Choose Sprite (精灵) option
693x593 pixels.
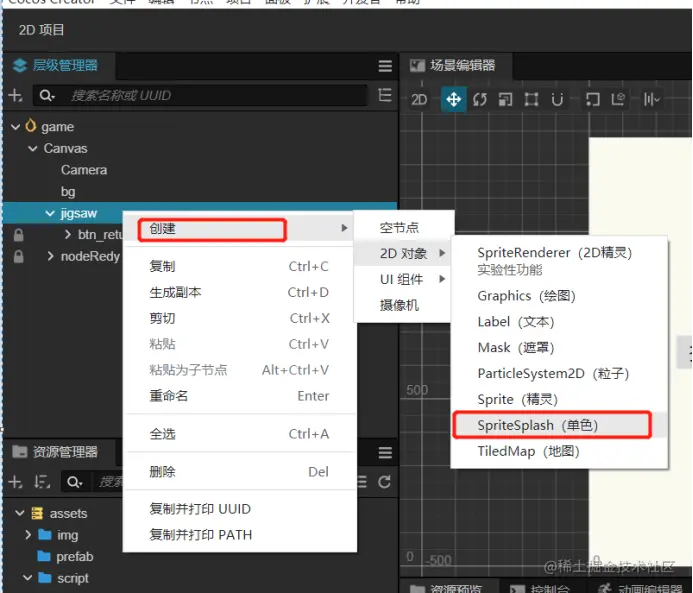(559, 399)
